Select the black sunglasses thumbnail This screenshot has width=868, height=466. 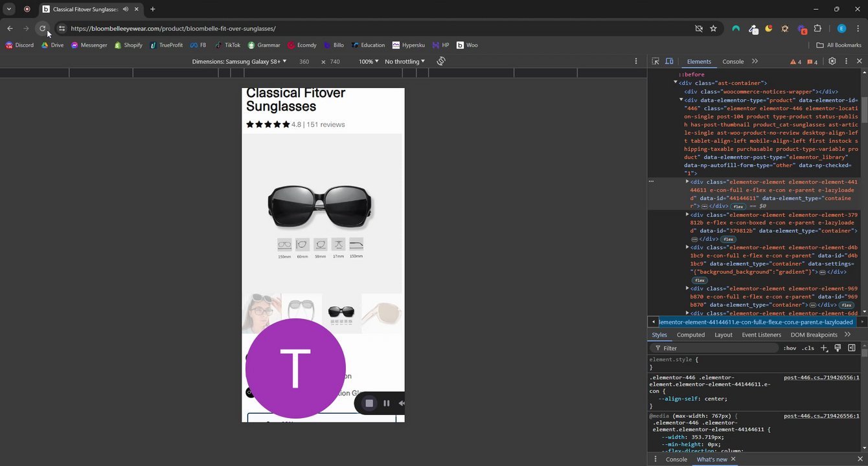point(341,313)
